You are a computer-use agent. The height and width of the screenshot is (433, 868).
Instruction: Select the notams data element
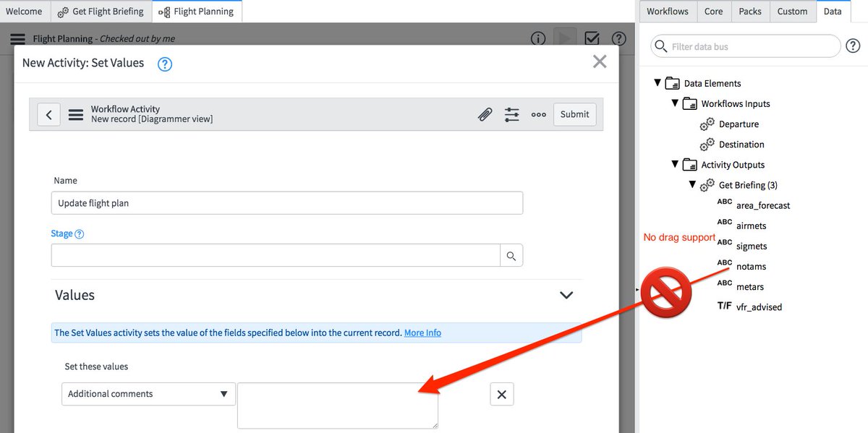pyautogui.click(x=751, y=266)
